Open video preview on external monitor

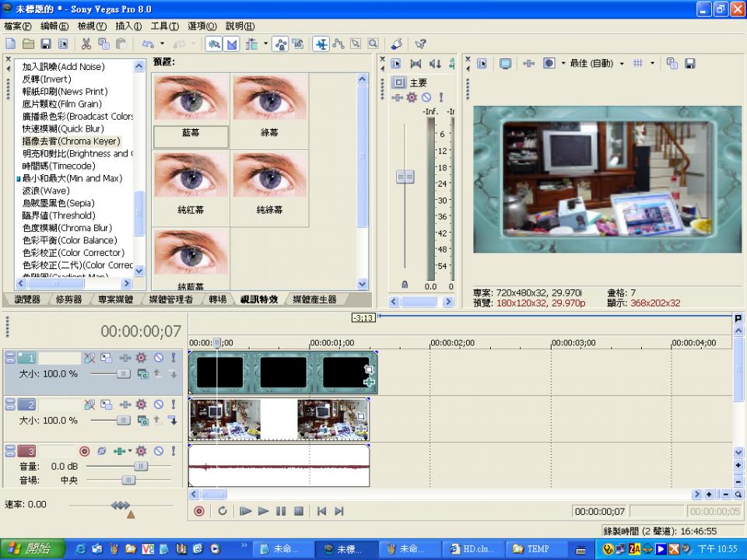click(505, 64)
